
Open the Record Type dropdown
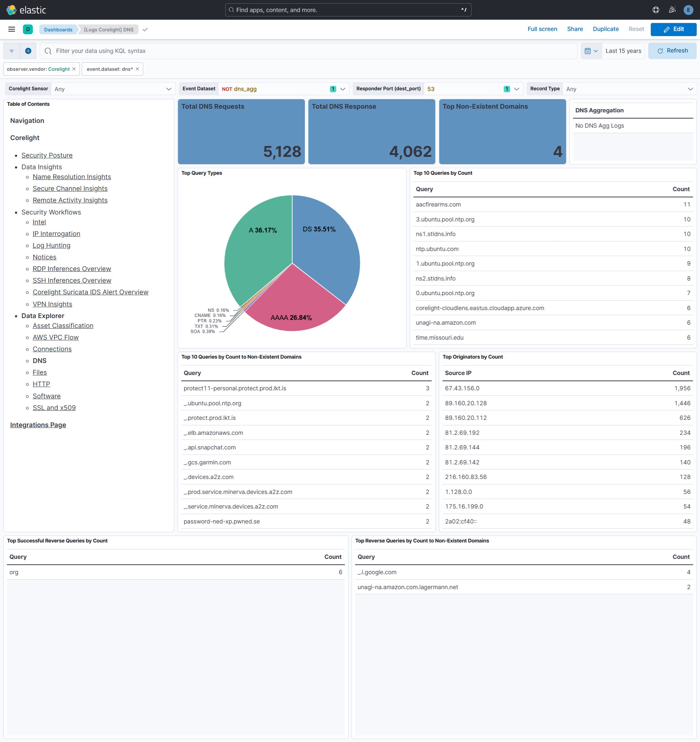pos(629,89)
